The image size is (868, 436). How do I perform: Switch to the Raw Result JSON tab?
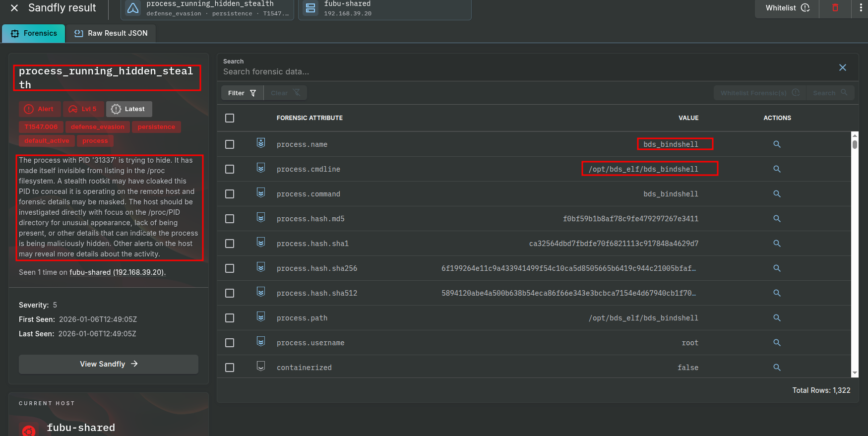pyautogui.click(x=111, y=33)
